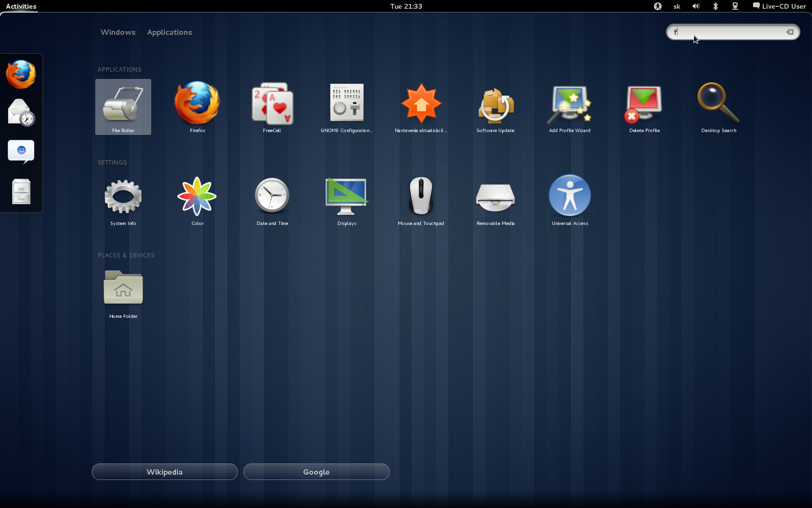Open the FreeCell card game
This screenshot has height=508, width=812.
pyautogui.click(x=272, y=107)
